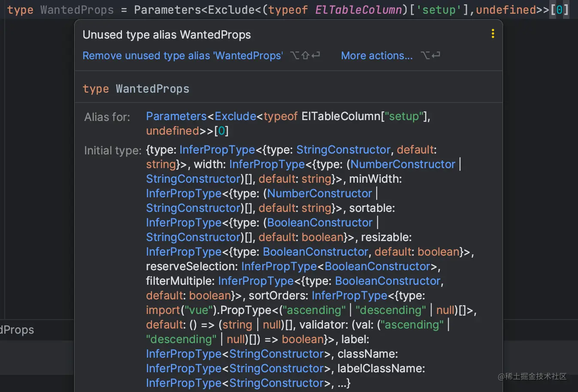The image size is (578, 392).
Task: Click the 'Unused type alias WantedProps' popup title
Action: click(167, 35)
